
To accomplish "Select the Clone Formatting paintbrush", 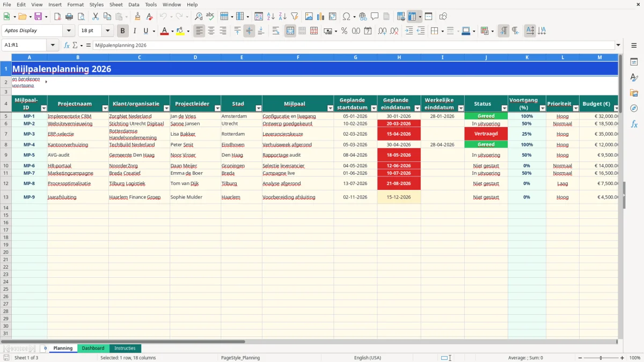I will [x=137, y=17].
